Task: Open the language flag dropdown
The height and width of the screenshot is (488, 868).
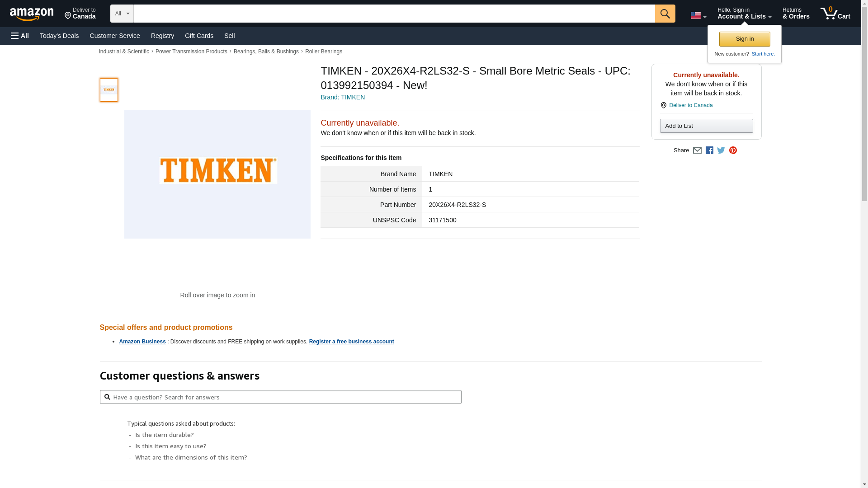Action: (698, 16)
